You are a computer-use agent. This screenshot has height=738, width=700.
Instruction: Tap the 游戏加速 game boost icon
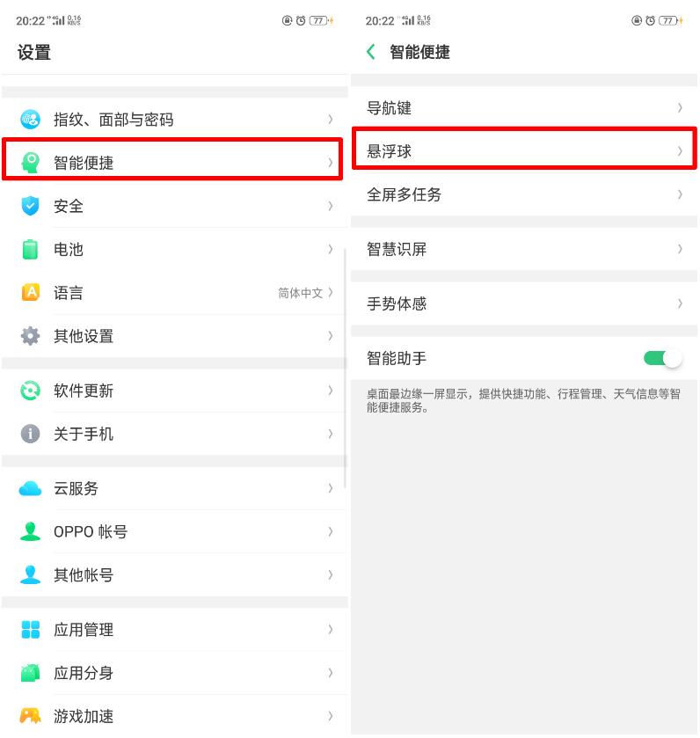tap(30, 716)
